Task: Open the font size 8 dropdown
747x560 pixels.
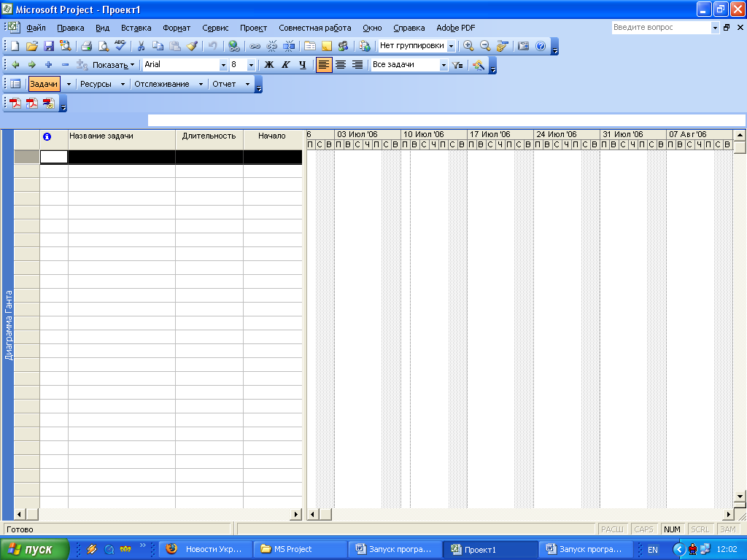Action: (251, 65)
